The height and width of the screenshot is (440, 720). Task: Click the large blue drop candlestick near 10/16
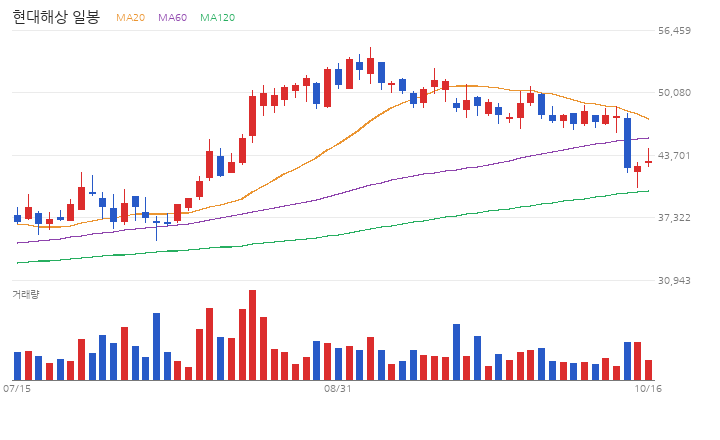click(627, 143)
